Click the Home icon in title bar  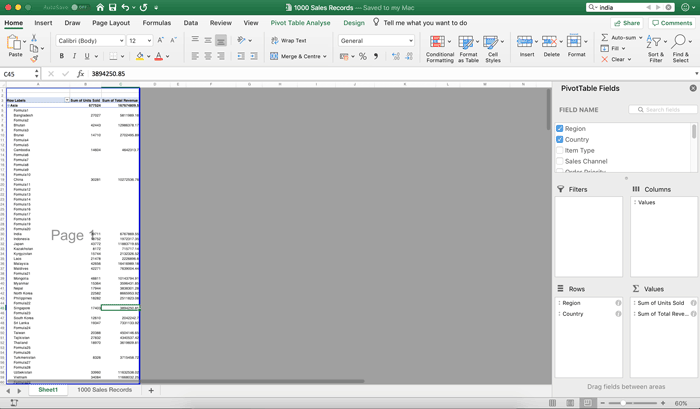pos(100,7)
